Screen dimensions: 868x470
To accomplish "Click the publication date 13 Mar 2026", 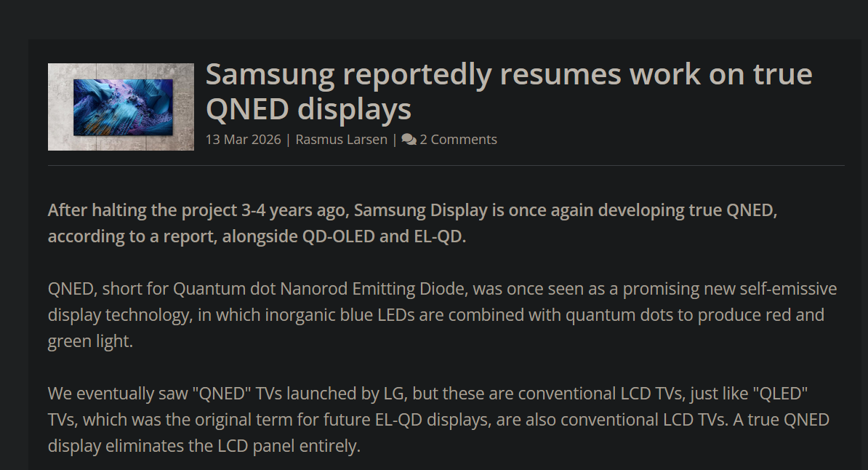I will coord(243,139).
